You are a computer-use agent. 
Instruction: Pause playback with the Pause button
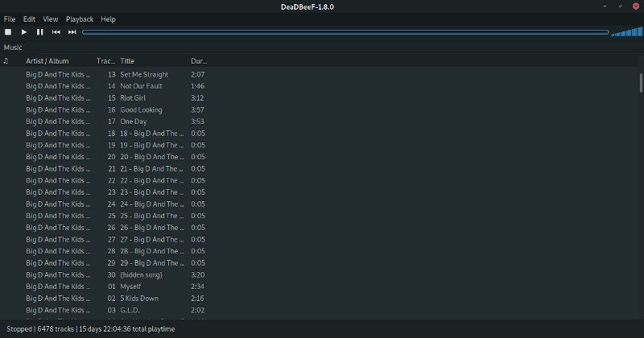39,32
